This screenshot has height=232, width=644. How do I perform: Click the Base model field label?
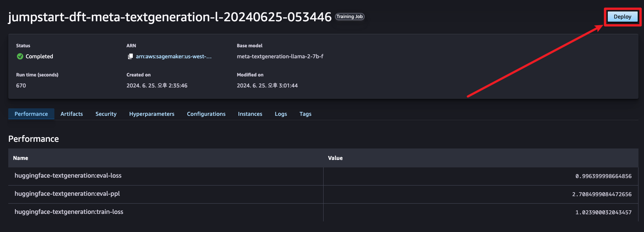(x=249, y=46)
